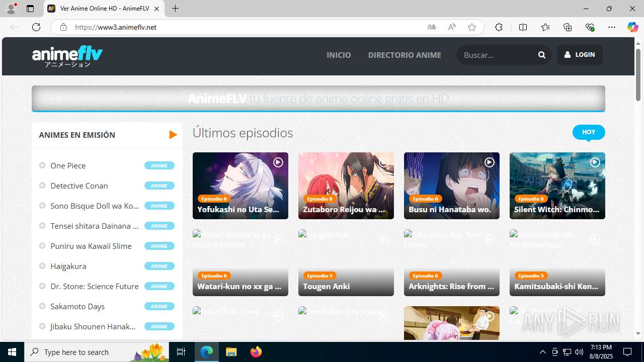Launch Firefox from the taskbar
Image resolution: width=644 pixels, height=362 pixels.
(x=256, y=352)
